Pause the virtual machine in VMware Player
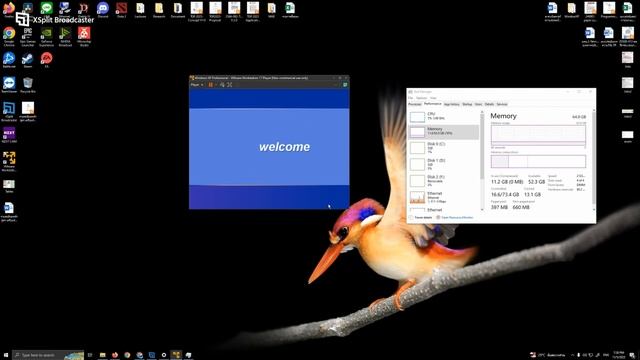The image size is (640, 360). (x=211, y=84)
